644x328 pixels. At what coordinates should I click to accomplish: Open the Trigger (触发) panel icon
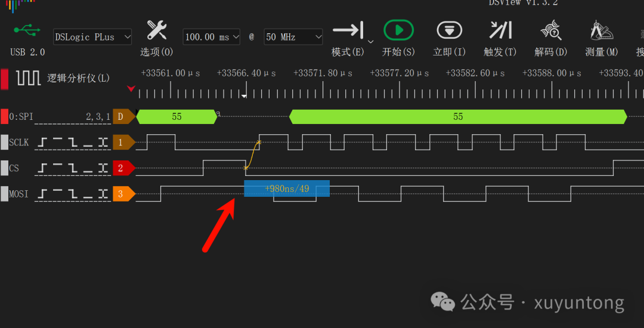500,30
